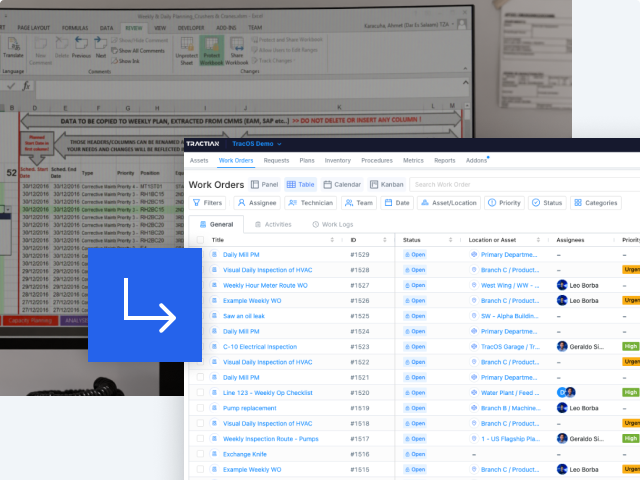Click the Share Workbook icon in Excel
Viewport: 640px width, 480px height.
(237, 51)
